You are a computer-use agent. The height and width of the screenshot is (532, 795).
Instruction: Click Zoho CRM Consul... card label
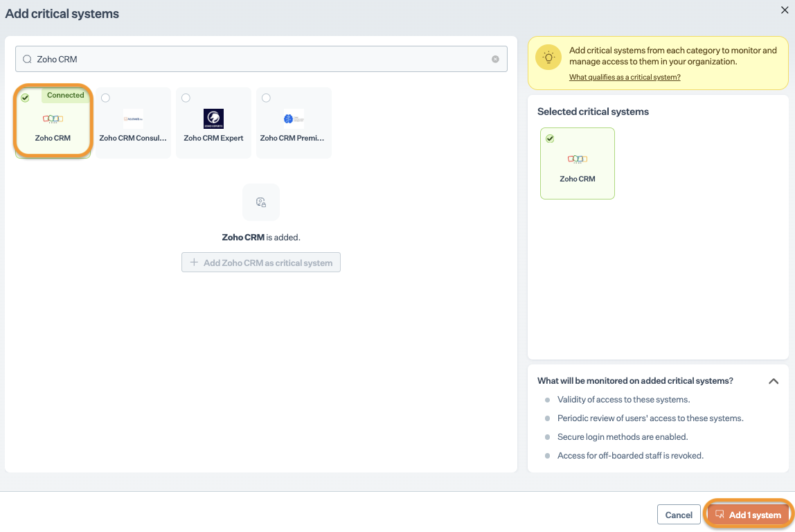point(133,138)
